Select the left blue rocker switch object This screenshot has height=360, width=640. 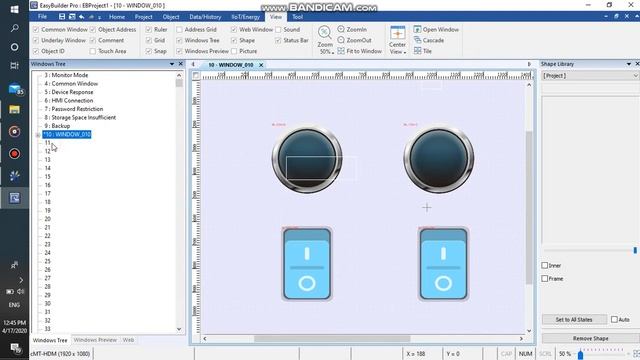[x=307, y=264]
